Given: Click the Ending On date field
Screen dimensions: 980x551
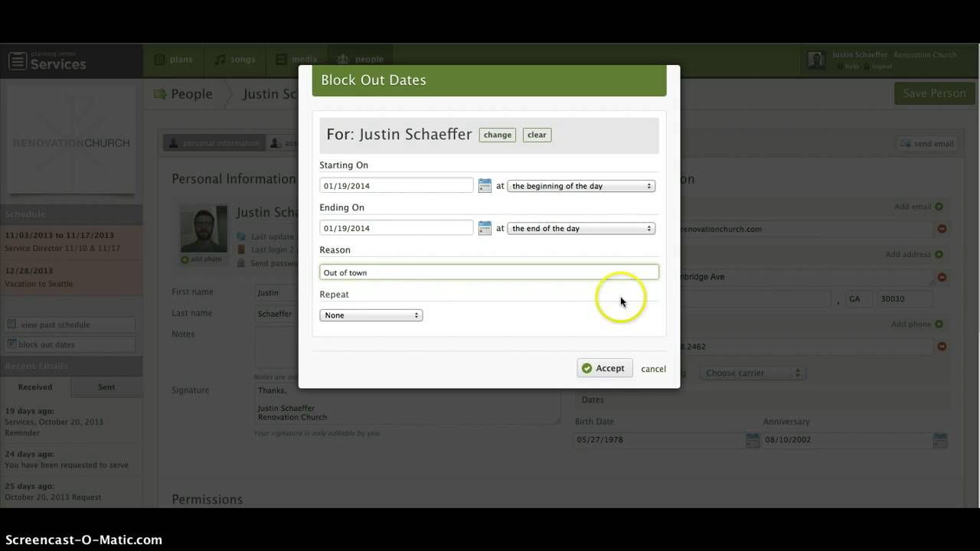Looking at the screenshot, I should coord(397,228).
